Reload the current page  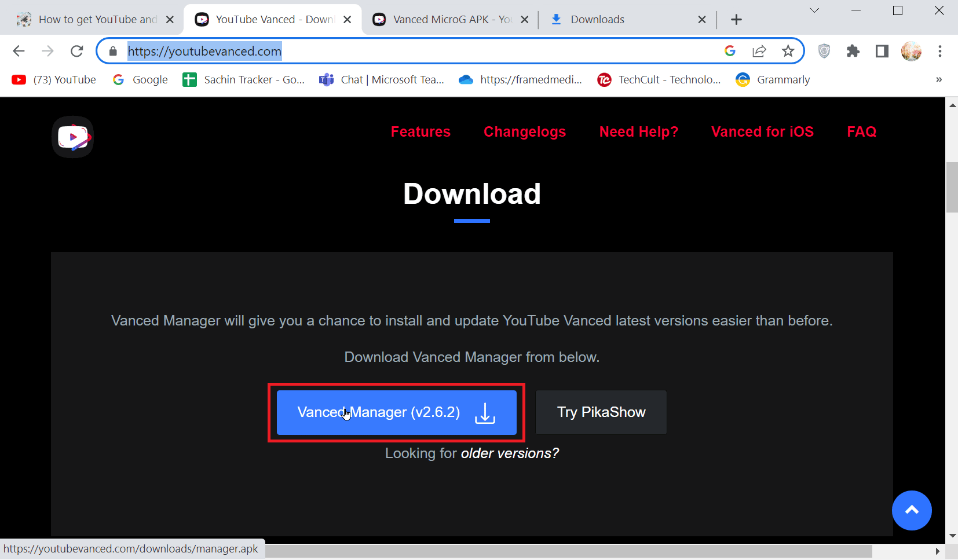pyautogui.click(x=76, y=51)
